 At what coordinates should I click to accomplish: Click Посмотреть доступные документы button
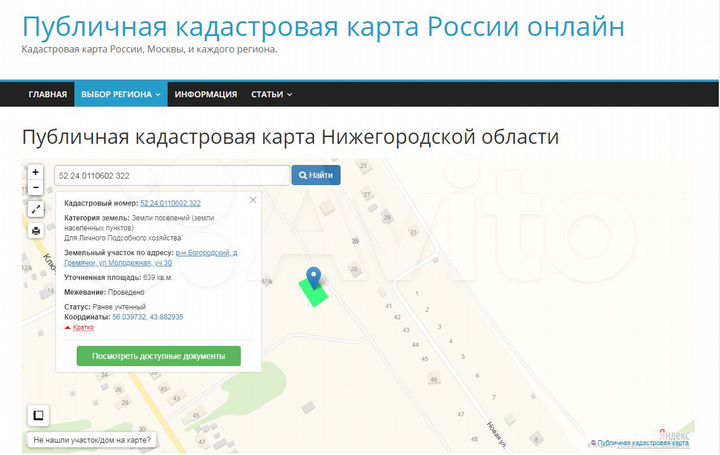point(158,356)
